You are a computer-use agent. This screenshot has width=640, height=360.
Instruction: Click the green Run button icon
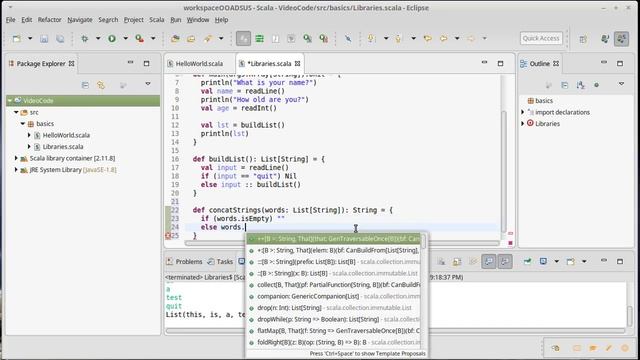(112, 39)
